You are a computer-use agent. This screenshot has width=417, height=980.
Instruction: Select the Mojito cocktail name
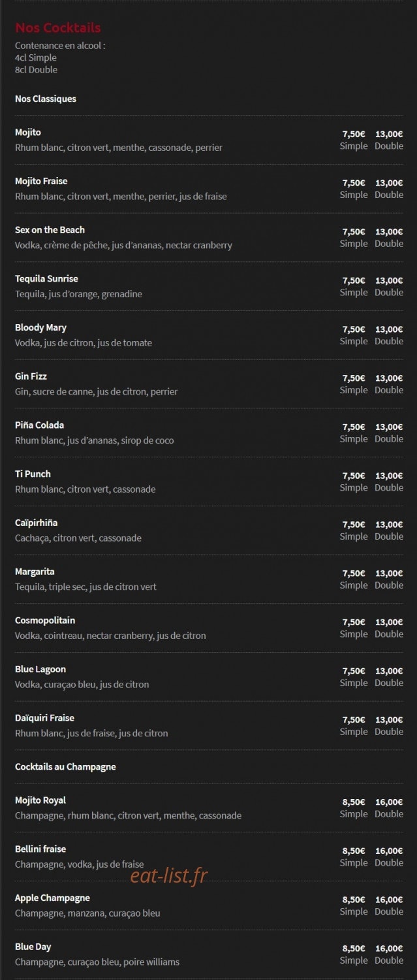[x=28, y=133]
